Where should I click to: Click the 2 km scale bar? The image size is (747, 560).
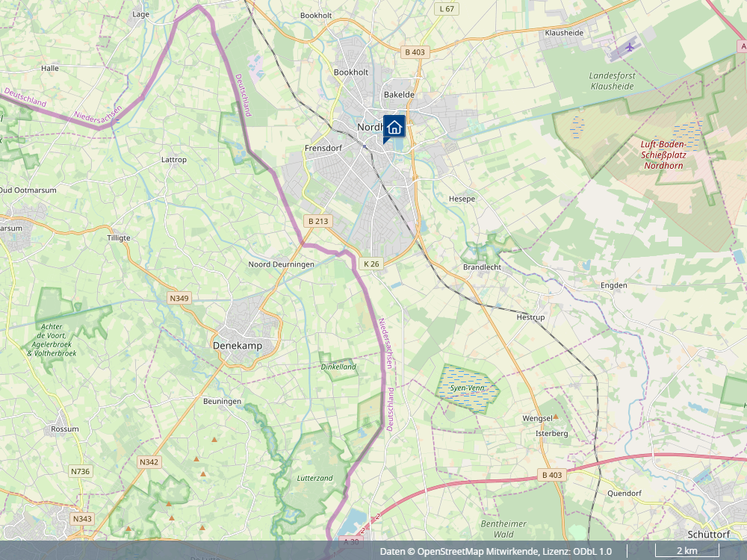[686, 550]
